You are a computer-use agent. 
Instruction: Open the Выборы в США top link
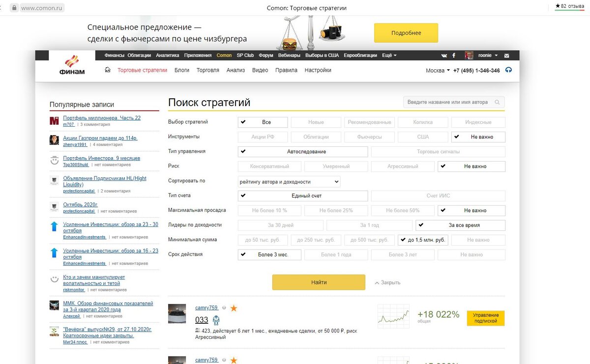(x=322, y=56)
